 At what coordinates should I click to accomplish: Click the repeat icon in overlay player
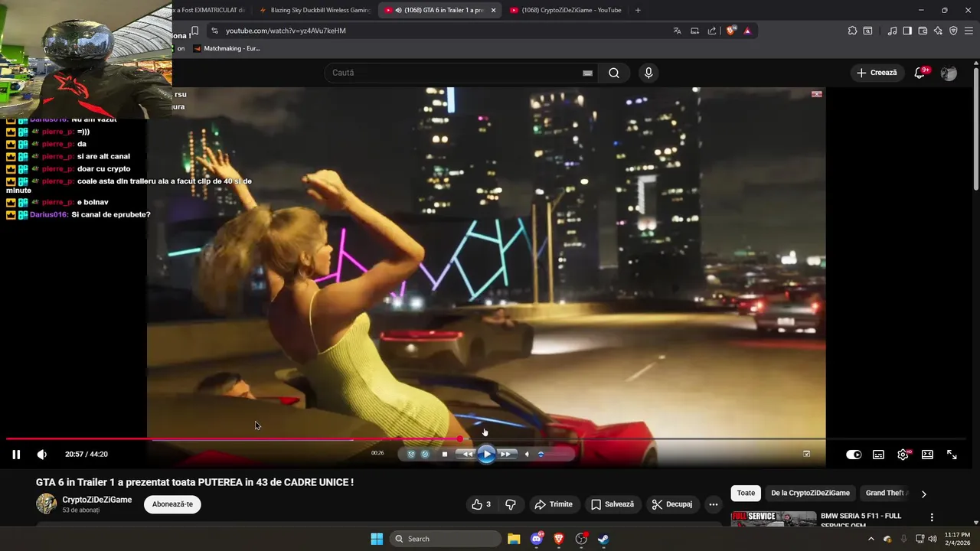tap(425, 454)
